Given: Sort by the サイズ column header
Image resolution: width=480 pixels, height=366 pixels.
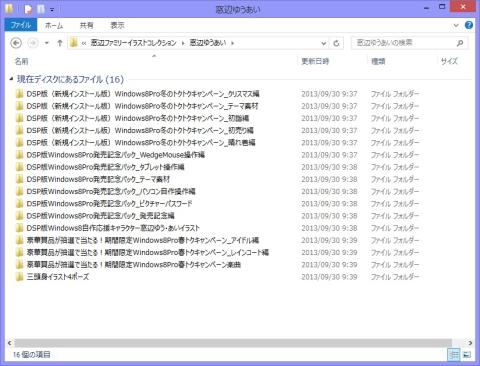Looking at the screenshot, I should click(x=449, y=61).
